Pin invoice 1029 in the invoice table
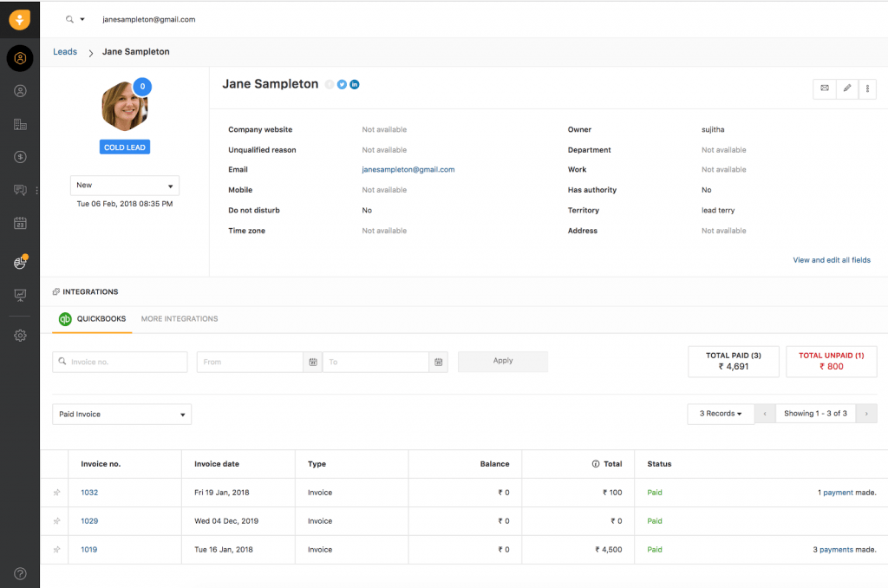Image resolution: width=888 pixels, height=588 pixels. click(55, 520)
